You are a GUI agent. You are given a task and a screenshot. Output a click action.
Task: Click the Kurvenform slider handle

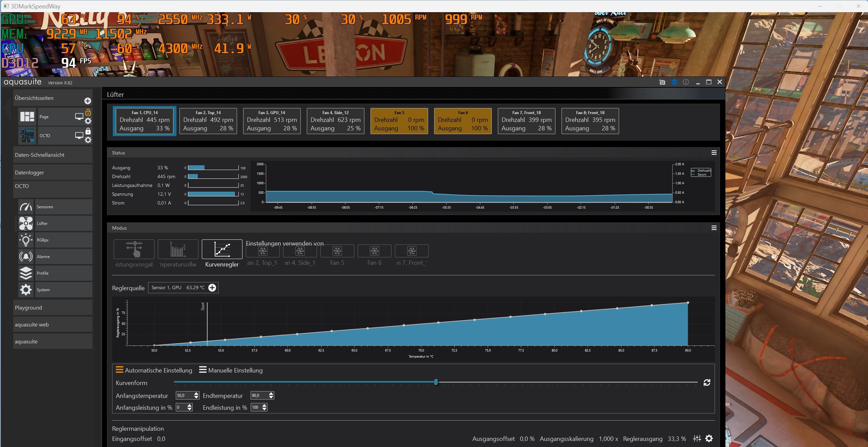[436, 382]
